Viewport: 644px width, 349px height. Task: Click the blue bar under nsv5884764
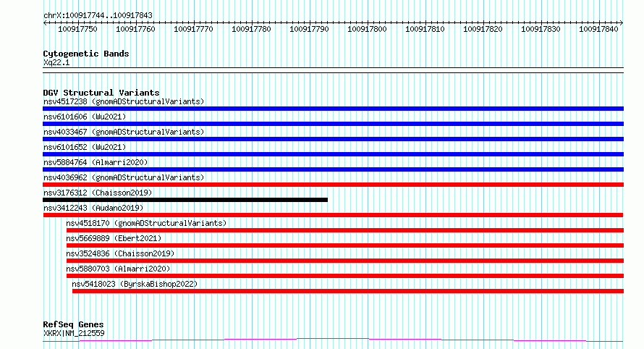[x=333, y=169]
